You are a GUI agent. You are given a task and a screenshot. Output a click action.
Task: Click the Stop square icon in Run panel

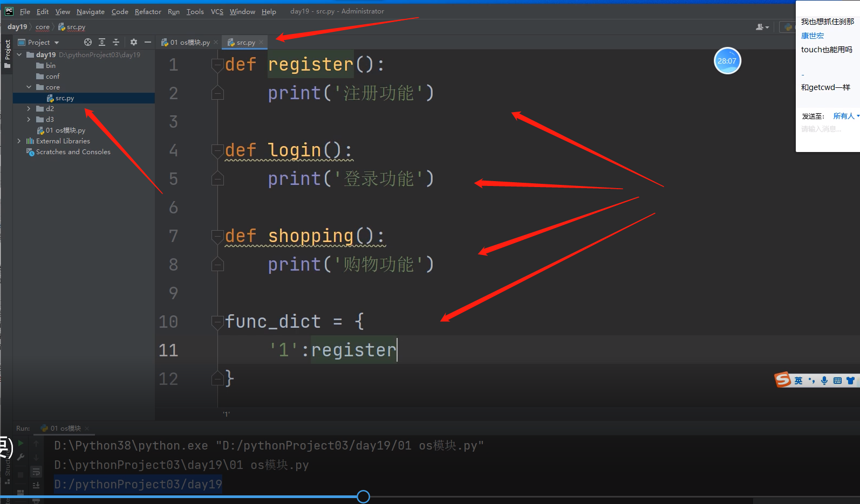[21, 475]
